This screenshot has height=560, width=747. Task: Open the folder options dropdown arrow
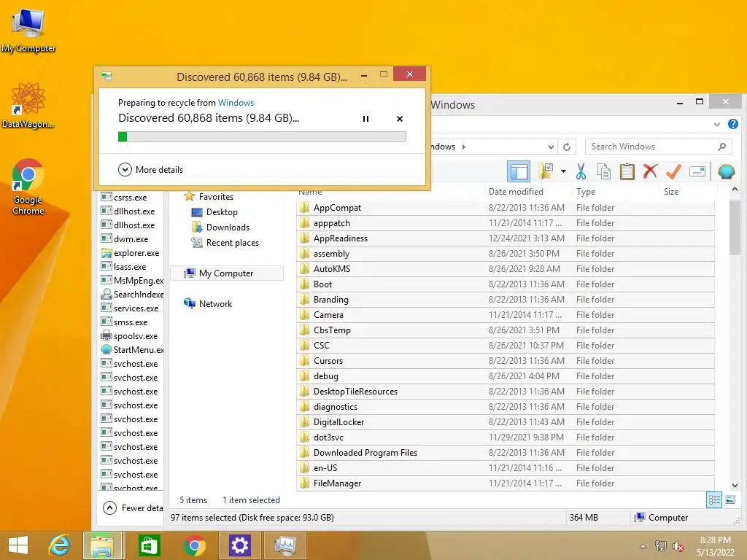(563, 171)
